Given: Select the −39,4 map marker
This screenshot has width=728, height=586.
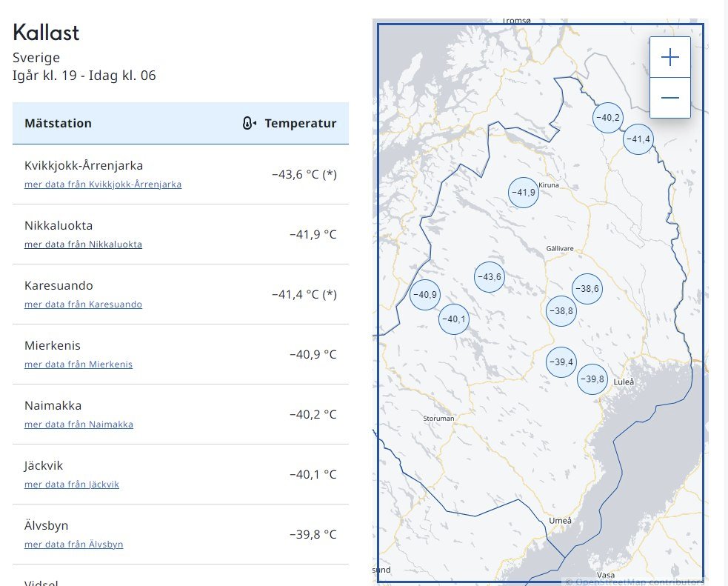Looking at the screenshot, I should (x=561, y=362).
